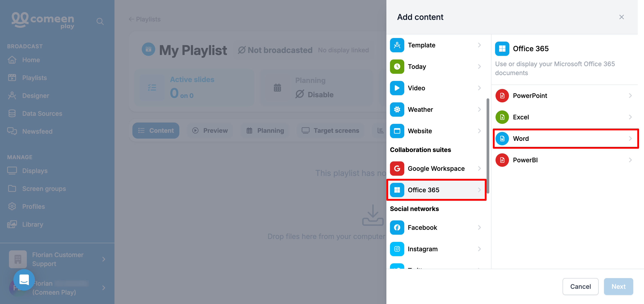The image size is (644, 304).
Task: Click the PowerBI icon
Action: tap(502, 160)
